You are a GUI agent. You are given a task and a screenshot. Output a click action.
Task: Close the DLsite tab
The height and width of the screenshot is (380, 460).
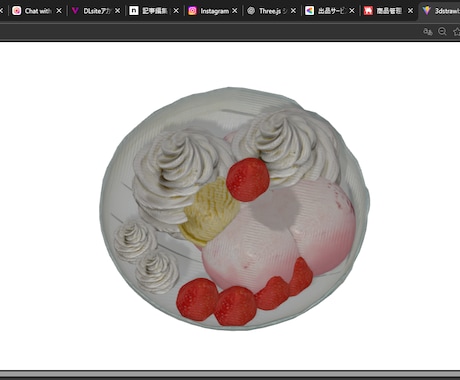[118, 11]
